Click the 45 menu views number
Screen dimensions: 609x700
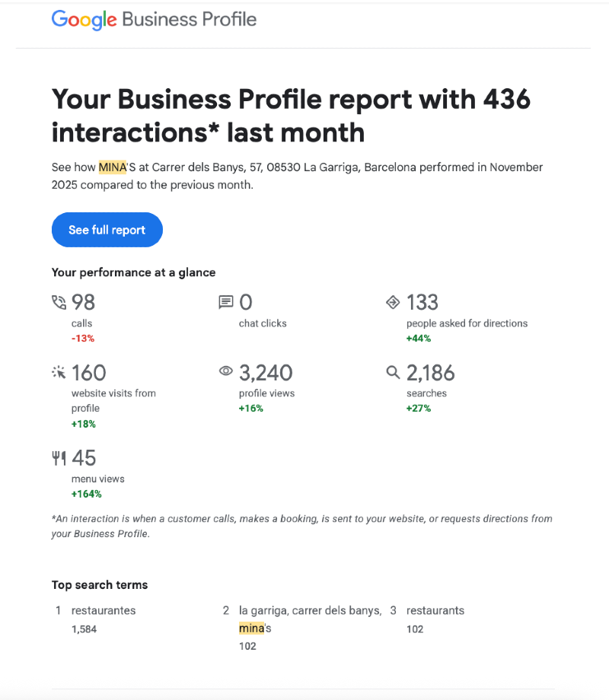click(84, 458)
